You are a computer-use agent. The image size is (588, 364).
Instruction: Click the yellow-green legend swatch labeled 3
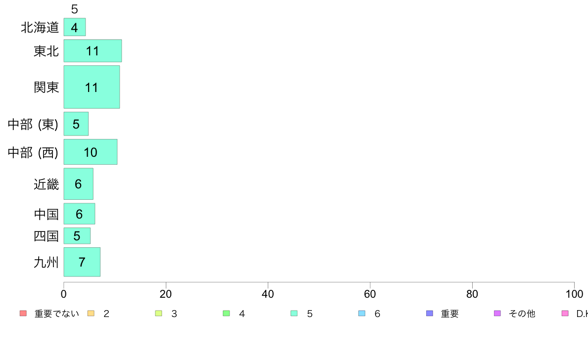coord(158,314)
